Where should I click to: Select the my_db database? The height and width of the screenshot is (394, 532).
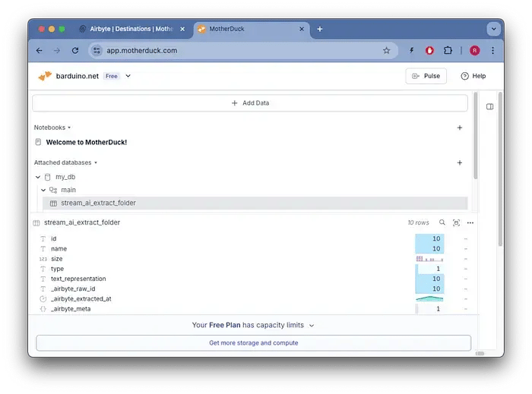[65, 177]
